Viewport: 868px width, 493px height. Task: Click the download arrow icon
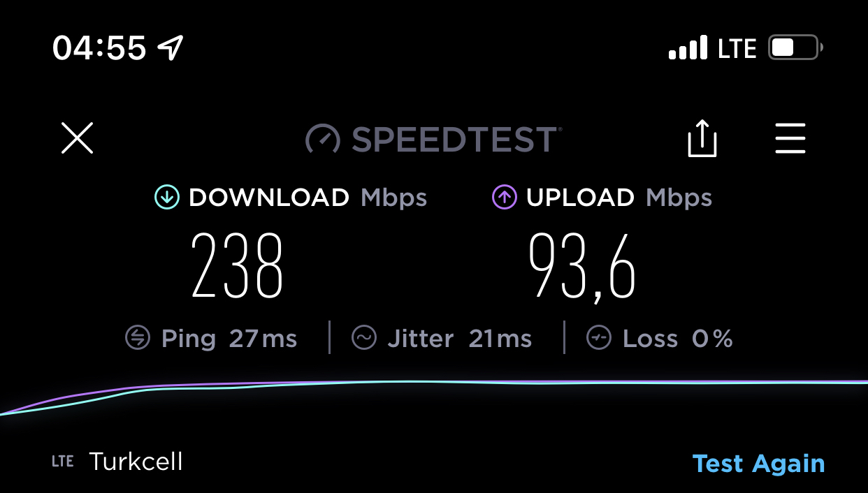click(167, 198)
